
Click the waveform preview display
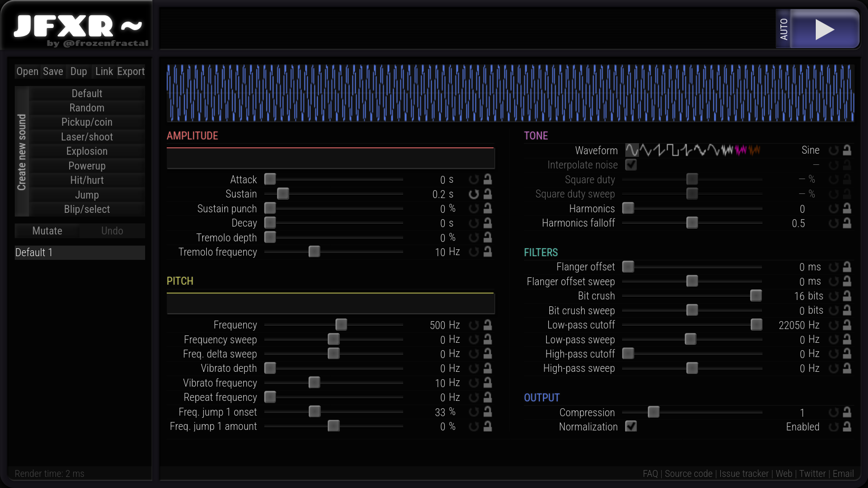[x=510, y=93]
